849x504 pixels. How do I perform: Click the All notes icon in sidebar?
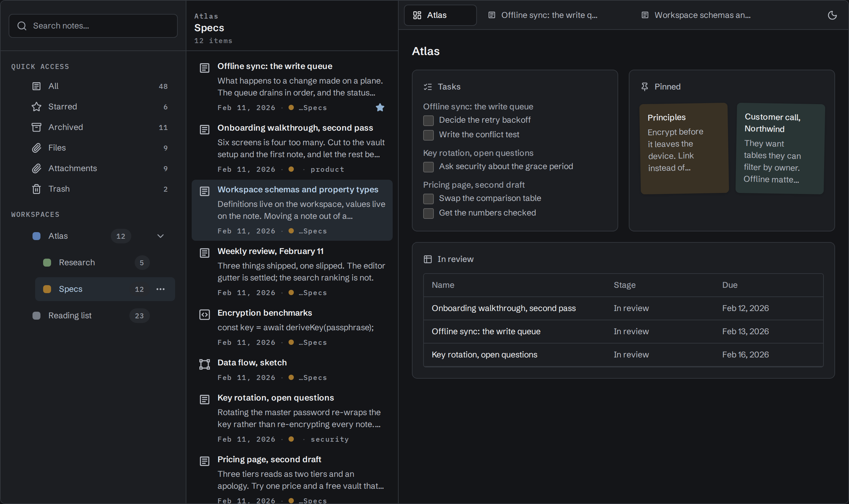tap(36, 86)
